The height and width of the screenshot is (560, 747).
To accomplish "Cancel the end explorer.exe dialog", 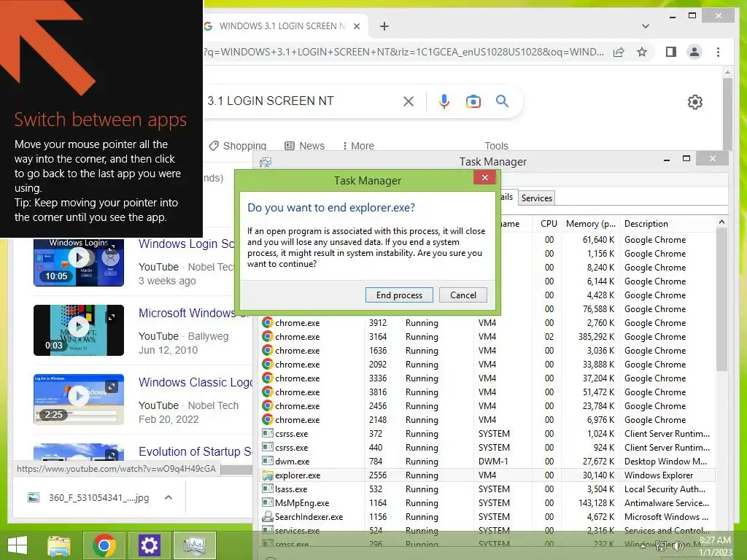I will 463,295.
